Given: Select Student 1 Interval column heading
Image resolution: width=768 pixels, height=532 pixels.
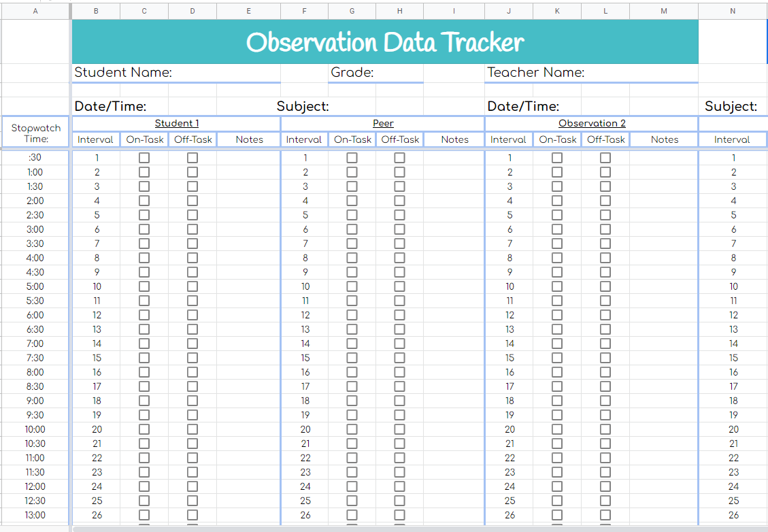Looking at the screenshot, I should 96,139.
